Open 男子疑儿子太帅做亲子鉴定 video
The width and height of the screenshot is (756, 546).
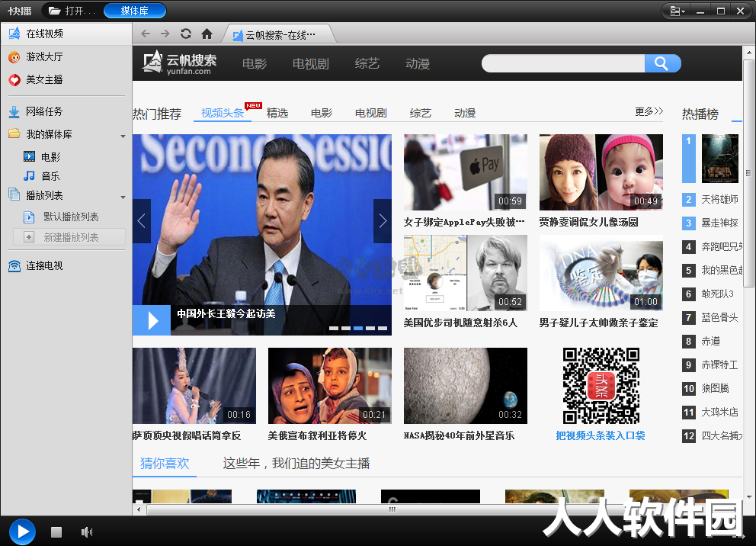[601, 273]
